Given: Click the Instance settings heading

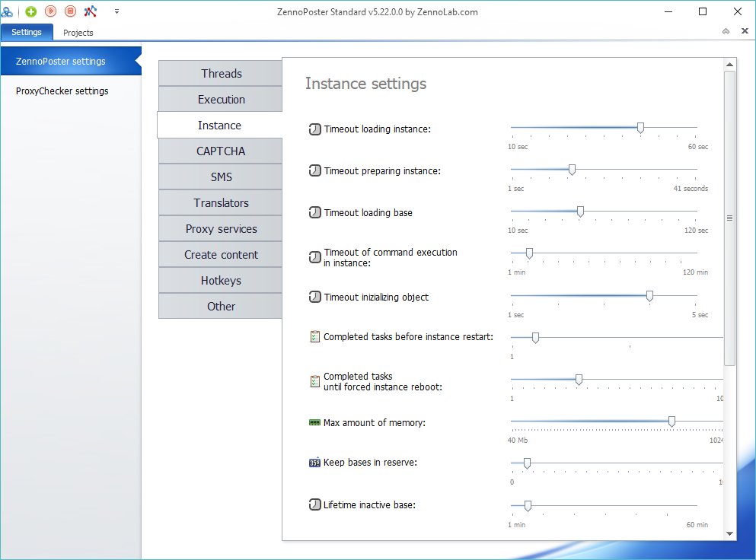Looking at the screenshot, I should pyautogui.click(x=366, y=84).
